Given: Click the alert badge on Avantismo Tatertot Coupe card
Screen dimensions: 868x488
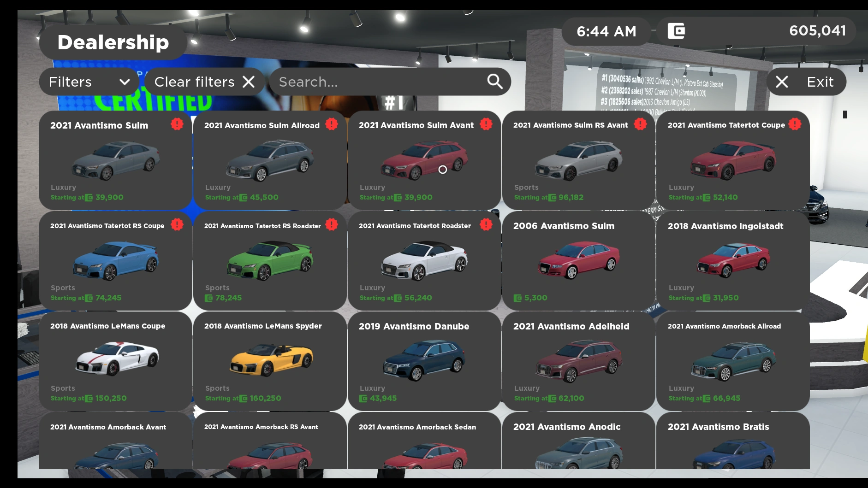Looking at the screenshot, I should click(x=794, y=124).
